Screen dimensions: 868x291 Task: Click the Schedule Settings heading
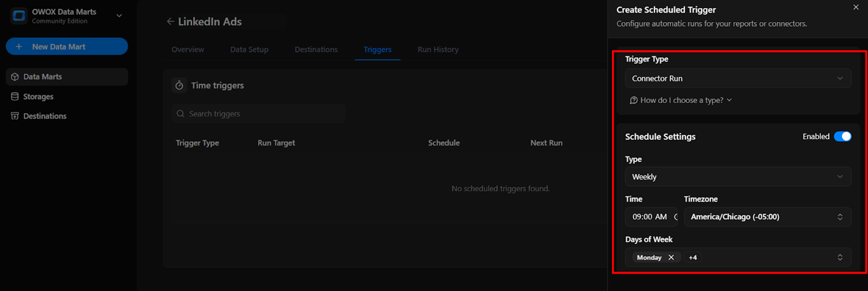point(660,137)
